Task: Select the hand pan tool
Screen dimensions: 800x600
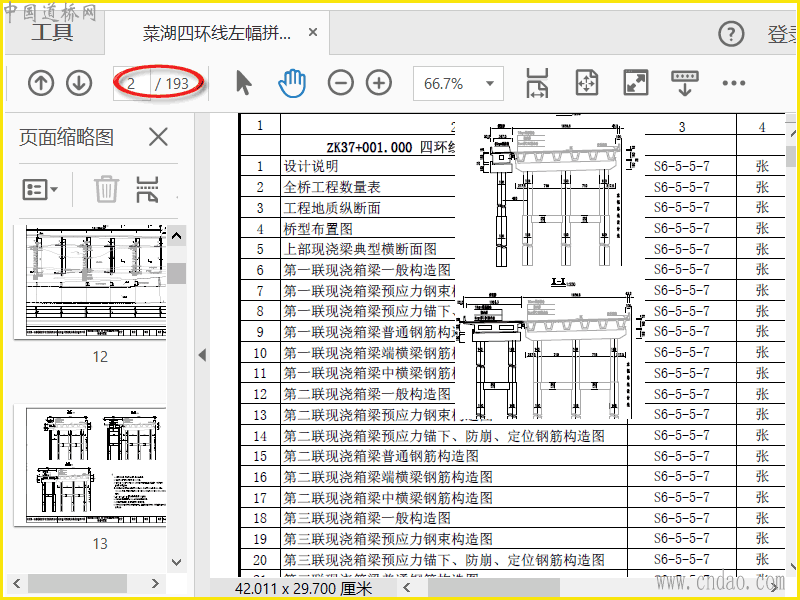Action: (292, 83)
